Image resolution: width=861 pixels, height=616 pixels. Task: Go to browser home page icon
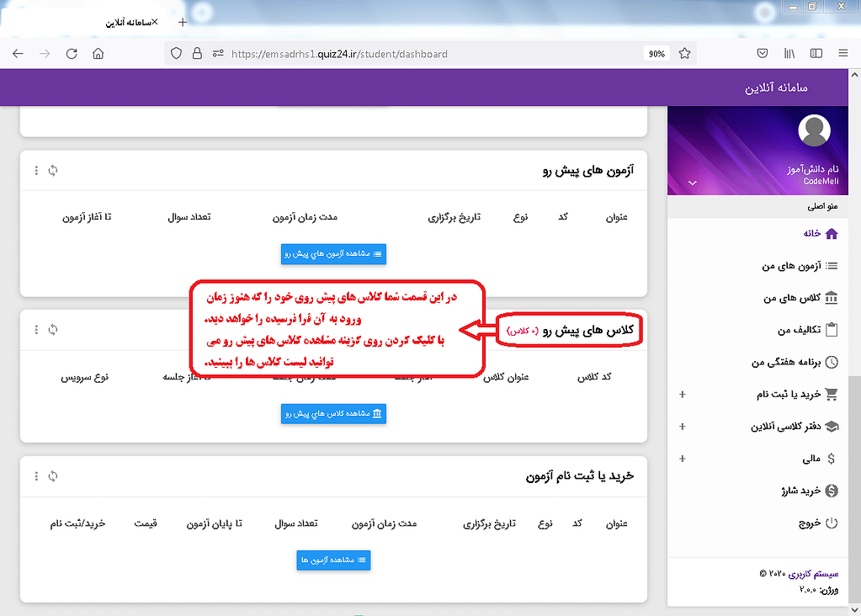(x=98, y=54)
